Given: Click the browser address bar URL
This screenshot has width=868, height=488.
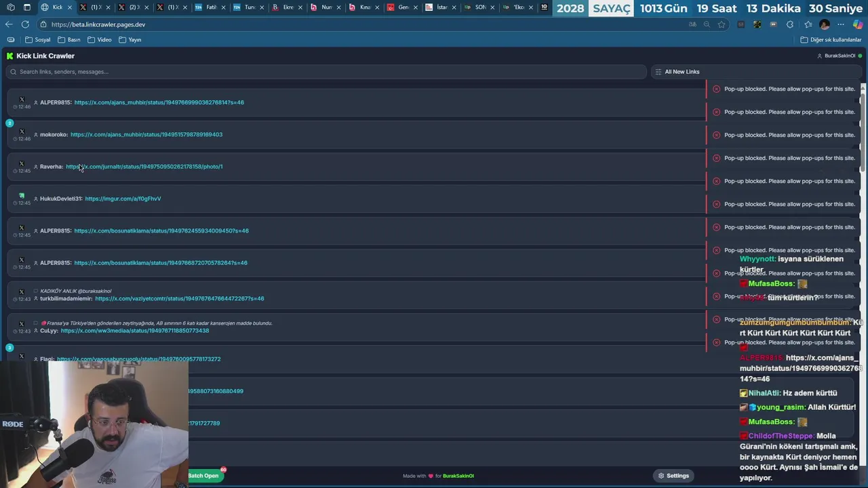Looking at the screenshot, I should coord(98,24).
